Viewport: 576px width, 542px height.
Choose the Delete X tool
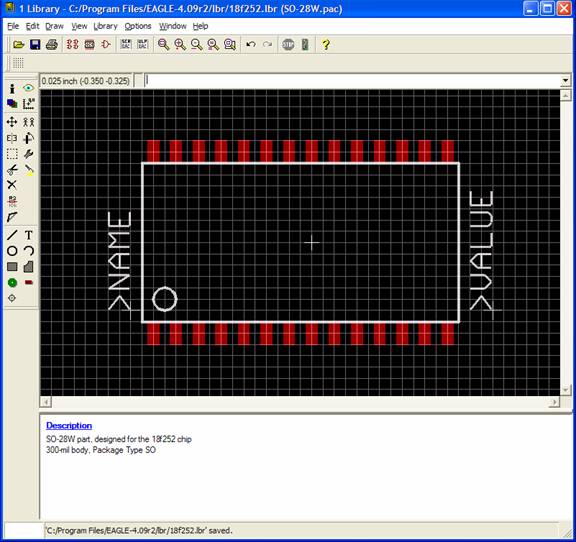[x=12, y=184]
